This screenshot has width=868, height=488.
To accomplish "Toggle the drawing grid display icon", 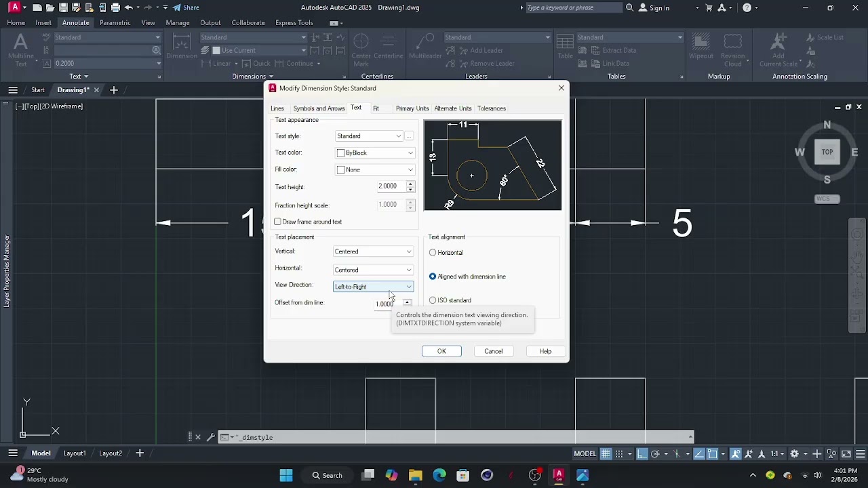I will coord(606,454).
